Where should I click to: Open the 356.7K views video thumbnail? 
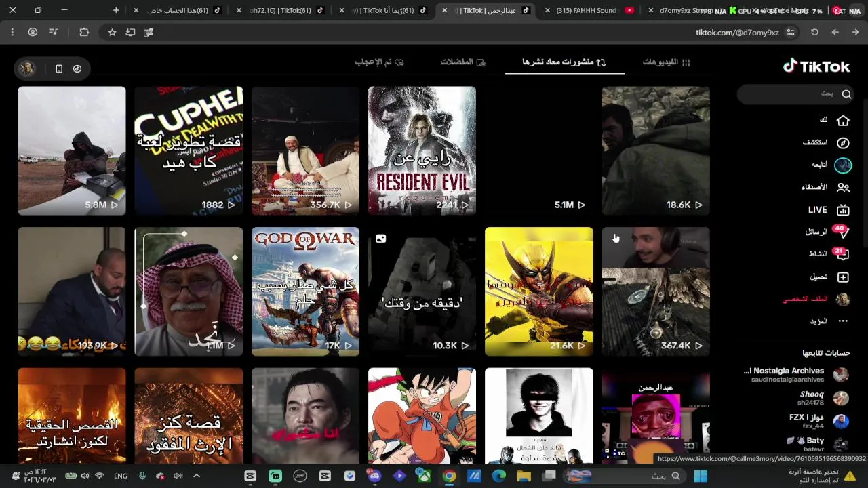[x=305, y=150]
